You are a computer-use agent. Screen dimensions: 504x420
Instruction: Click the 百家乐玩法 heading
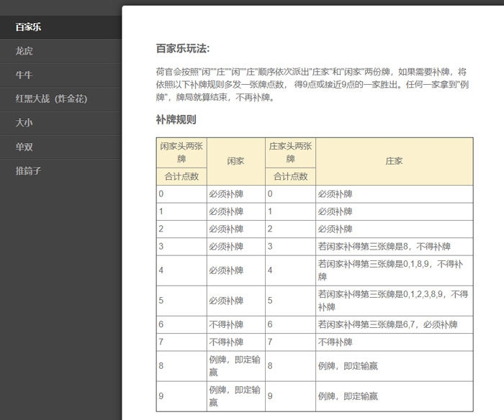(183, 48)
